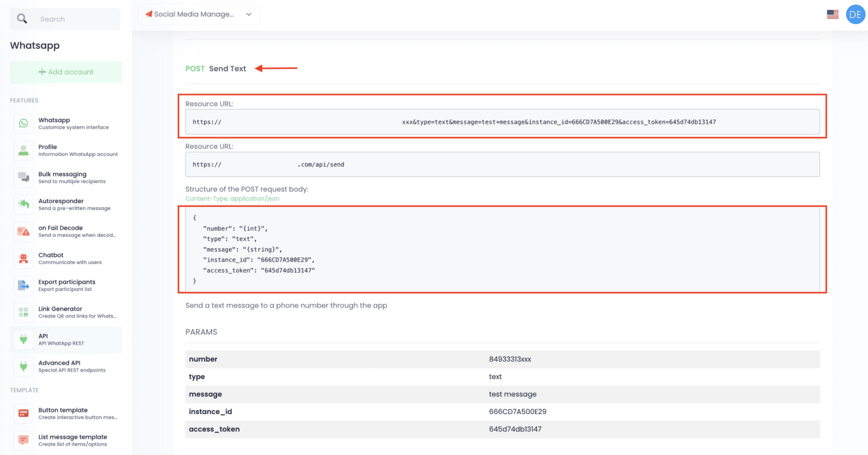Open the on Fail Decode warning icon
Screen dimensions: 868x455
point(24,232)
